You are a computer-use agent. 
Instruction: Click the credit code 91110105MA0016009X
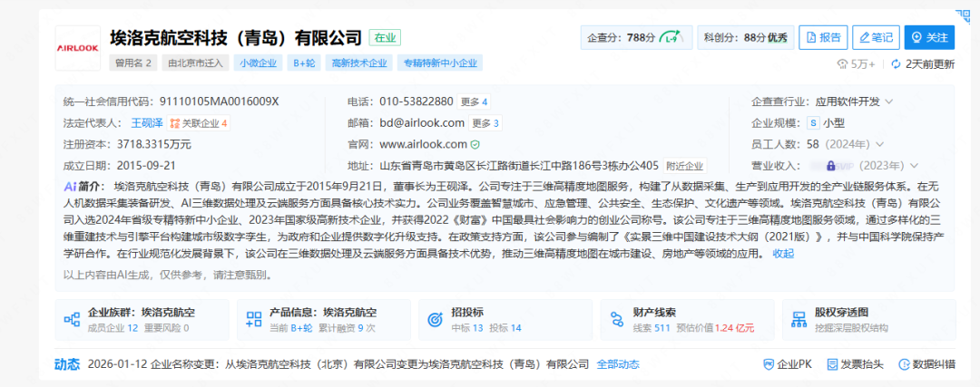pyautogui.click(x=220, y=102)
